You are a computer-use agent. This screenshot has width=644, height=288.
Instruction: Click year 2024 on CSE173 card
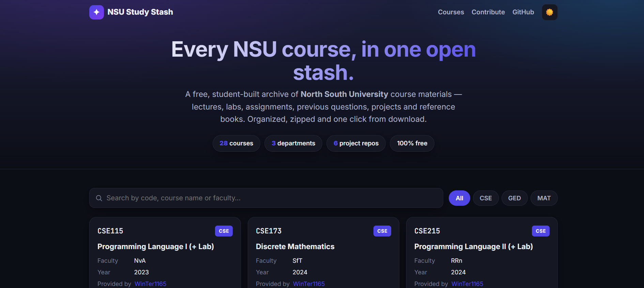click(300, 272)
